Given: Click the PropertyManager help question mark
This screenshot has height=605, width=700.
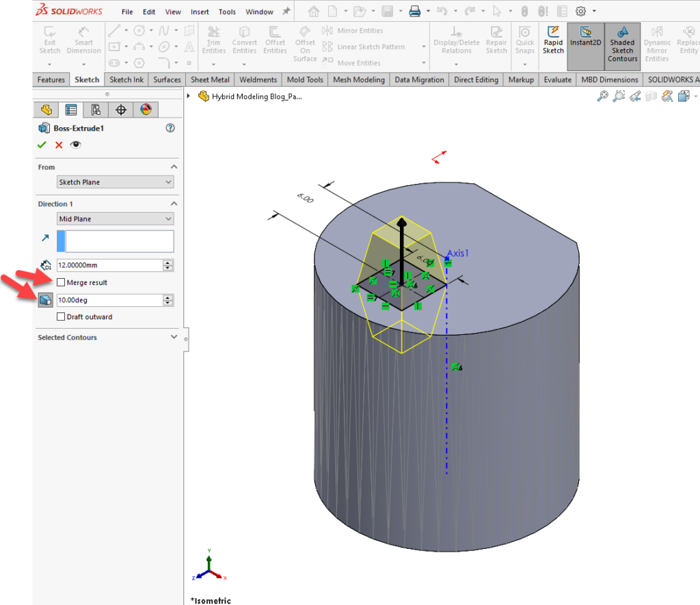Looking at the screenshot, I should tap(169, 128).
